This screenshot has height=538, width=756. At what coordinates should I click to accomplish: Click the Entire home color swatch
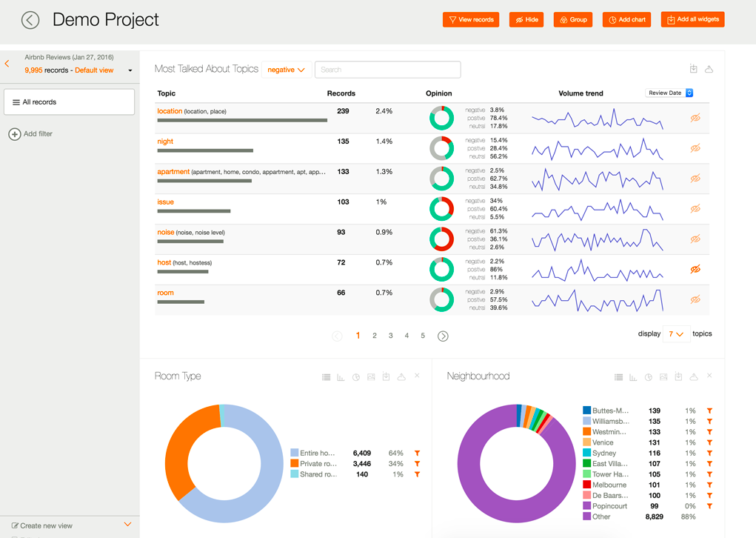294,453
